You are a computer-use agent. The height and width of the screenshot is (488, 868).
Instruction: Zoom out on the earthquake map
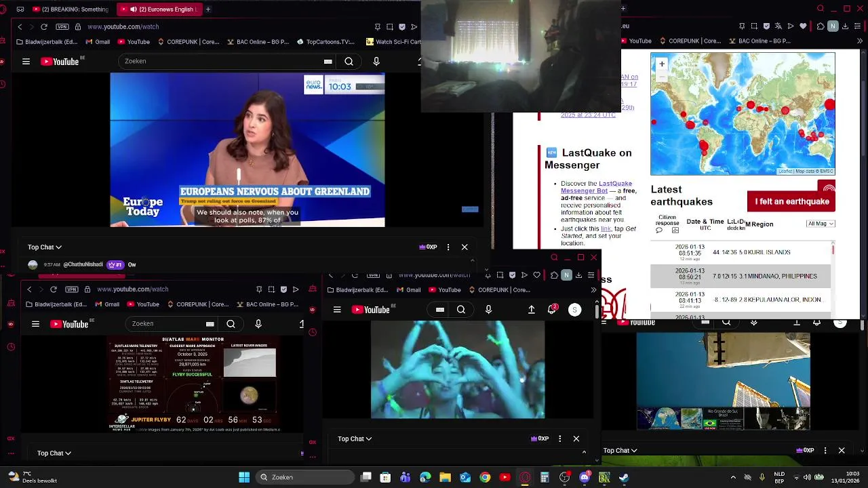coord(662,75)
